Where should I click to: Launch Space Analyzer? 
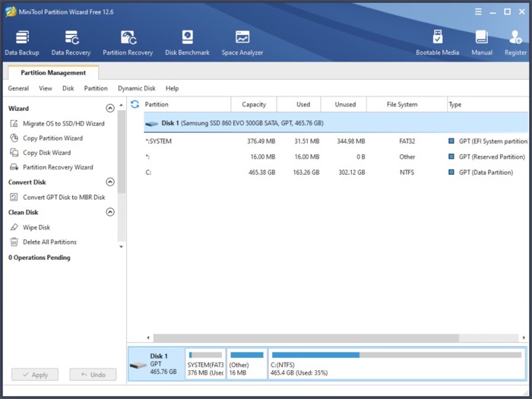point(242,43)
